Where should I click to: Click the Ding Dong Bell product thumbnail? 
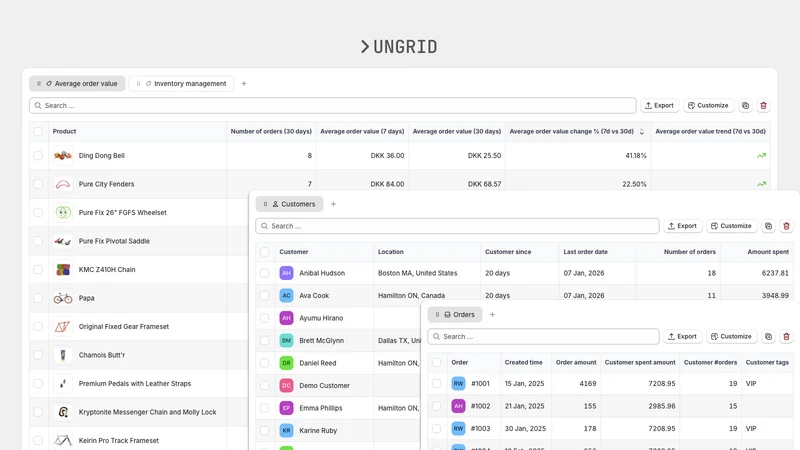(x=63, y=156)
